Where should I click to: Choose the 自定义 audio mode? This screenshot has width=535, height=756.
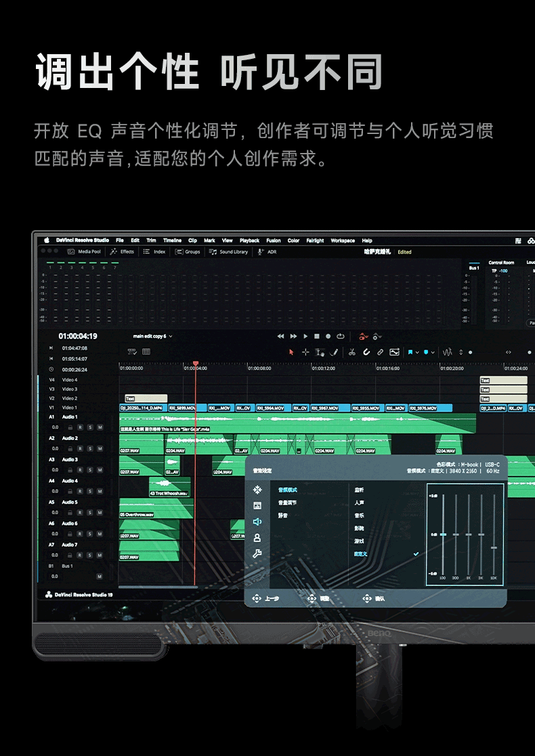click(x=361, y=554)
